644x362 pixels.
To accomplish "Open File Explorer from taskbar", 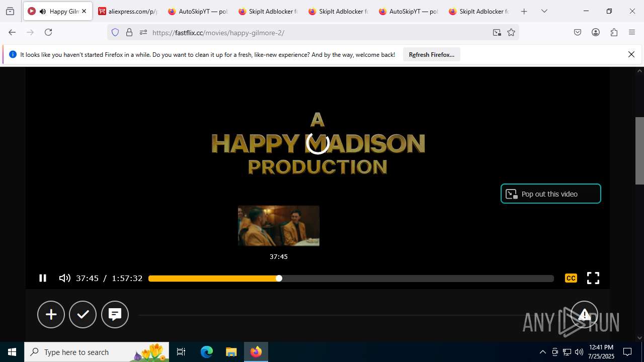I will pyautogui.click(x=231, y=352).
